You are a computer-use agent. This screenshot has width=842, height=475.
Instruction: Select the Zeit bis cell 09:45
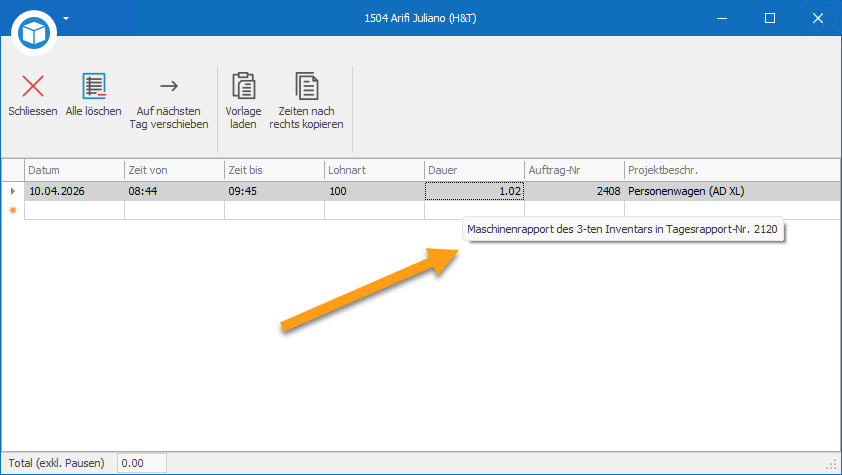274,191
